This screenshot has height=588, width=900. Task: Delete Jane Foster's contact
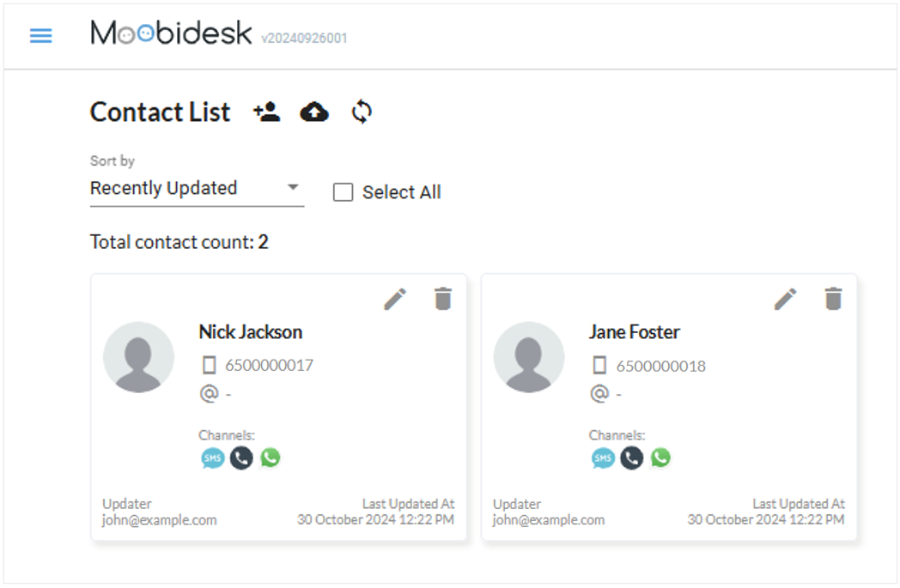click(833, 299)
